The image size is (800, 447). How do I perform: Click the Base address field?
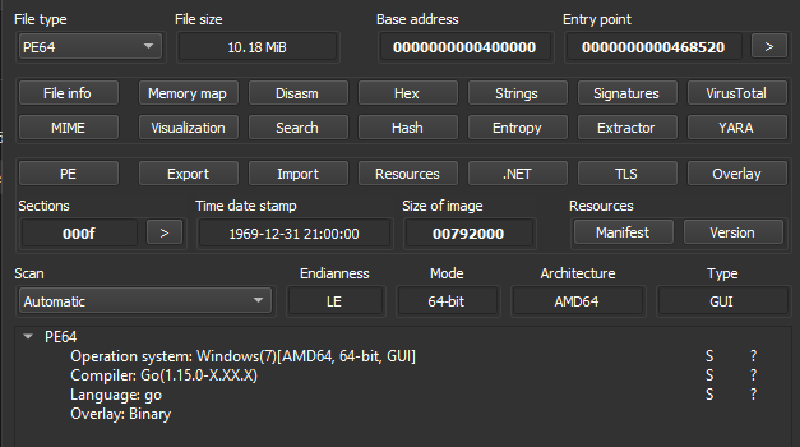tap(464, 46)
